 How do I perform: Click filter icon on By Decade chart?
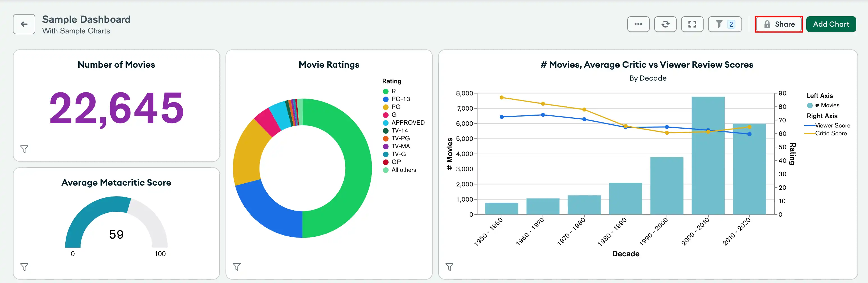tap(449, 267)
